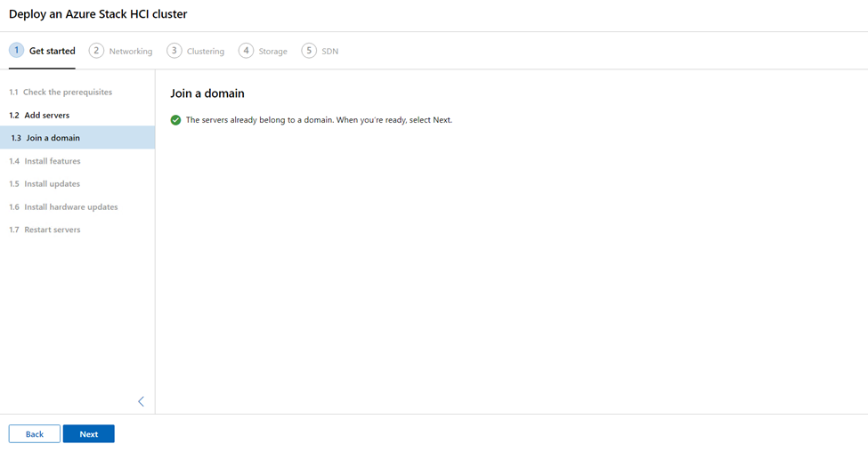Screen dimensions: 868x452
Task: Open the Clustering tab label
Action: 206,51
